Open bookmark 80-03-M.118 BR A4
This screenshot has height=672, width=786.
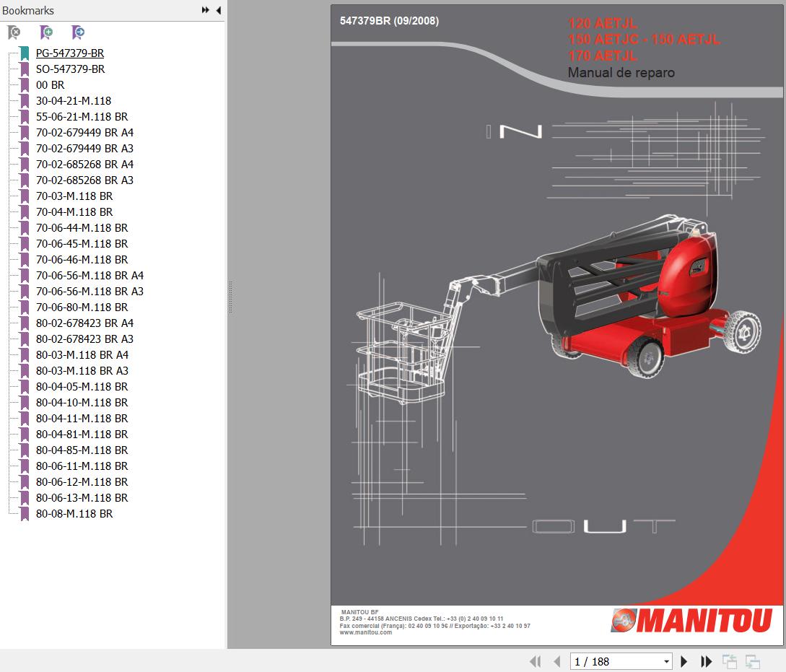(82, 355)
